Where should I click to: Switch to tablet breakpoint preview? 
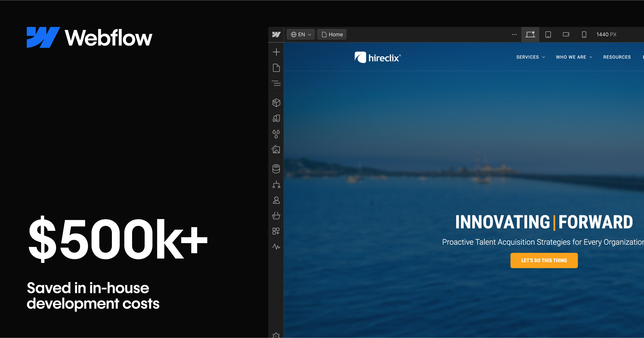click(548, 34)
